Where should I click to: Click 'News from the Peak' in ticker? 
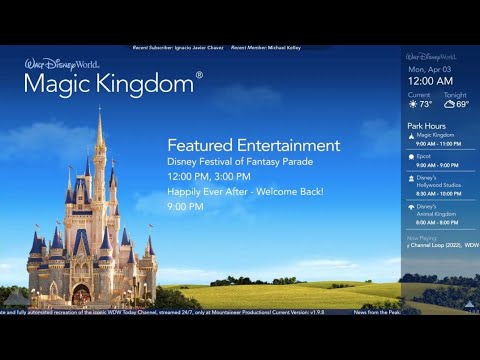pos(377,312)
